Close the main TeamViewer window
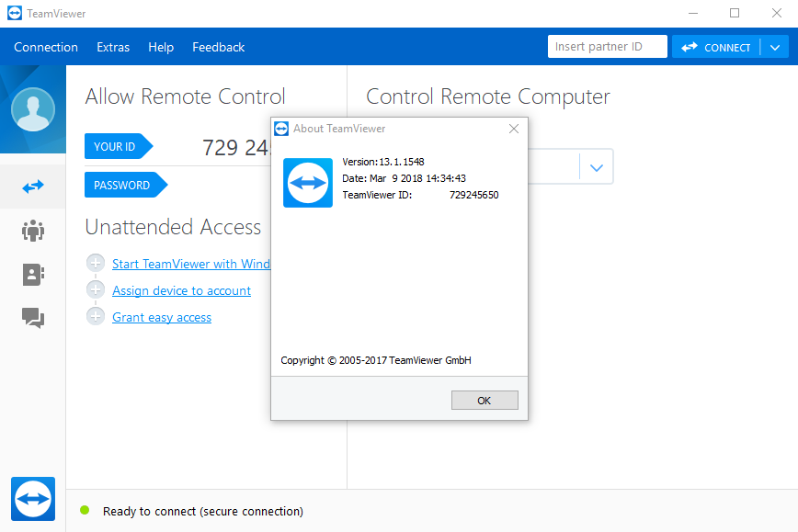Image resolution: width=798 pixels, height=532 pixels. (x=777, y=13)
